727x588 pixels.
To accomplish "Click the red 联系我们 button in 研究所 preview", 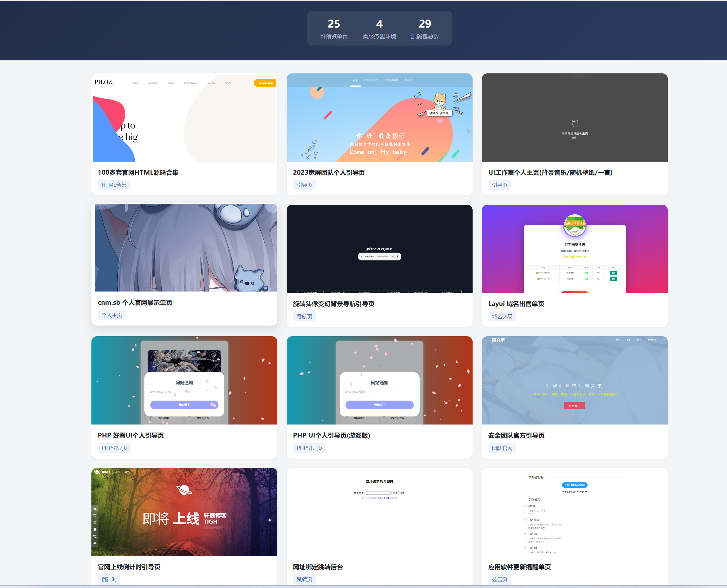I will pyautogui.click(x=575, y=405).
